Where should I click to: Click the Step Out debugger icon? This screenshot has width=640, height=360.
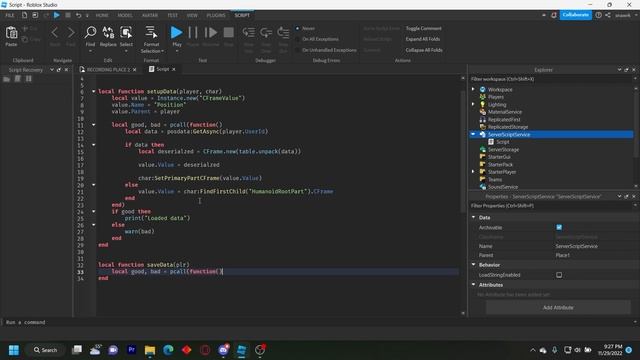point(283,33)
